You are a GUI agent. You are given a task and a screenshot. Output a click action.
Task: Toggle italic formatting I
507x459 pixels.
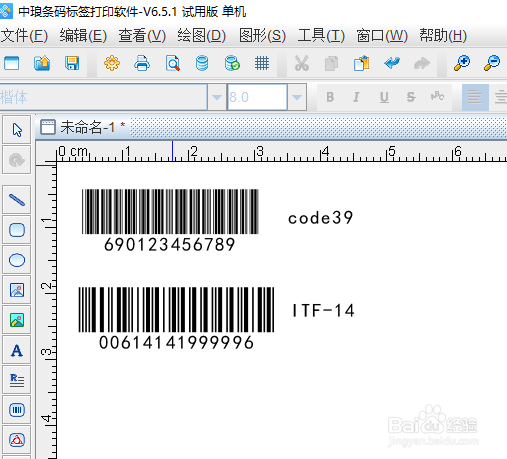pyautogui.click(x=357, y=97)
